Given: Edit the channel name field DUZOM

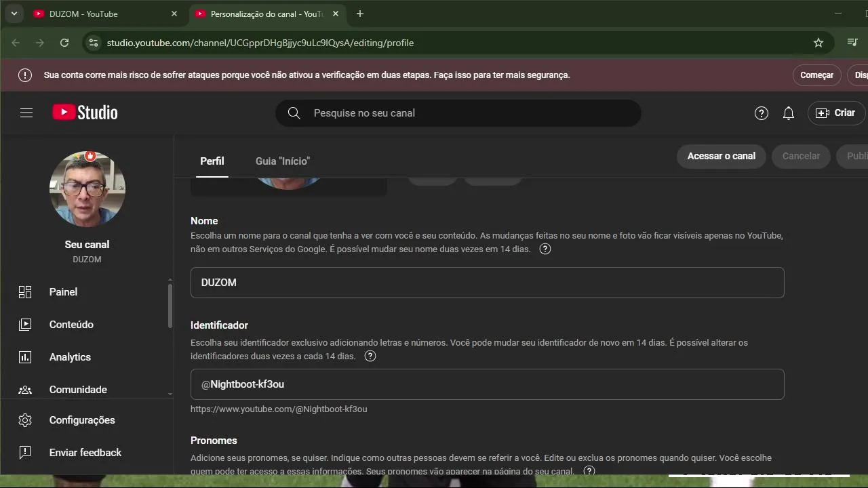Looking at the screenshot, I should (x=487, y=283).
